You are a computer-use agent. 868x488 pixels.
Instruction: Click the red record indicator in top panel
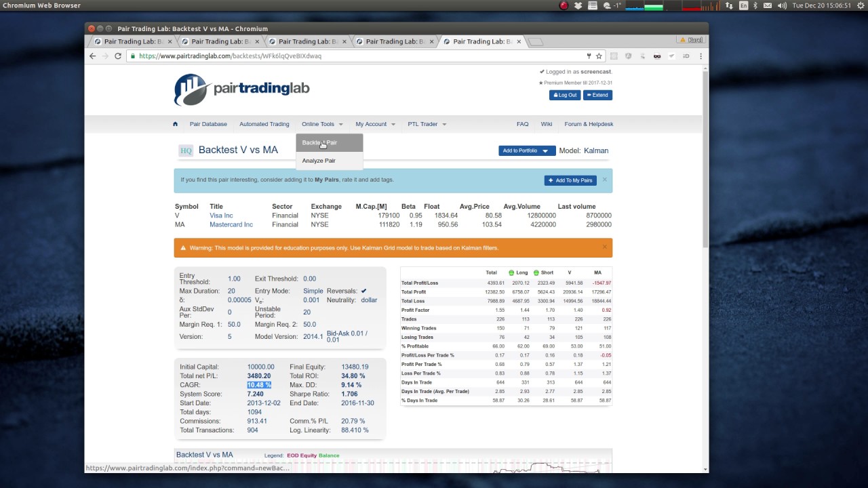(564, 5)
